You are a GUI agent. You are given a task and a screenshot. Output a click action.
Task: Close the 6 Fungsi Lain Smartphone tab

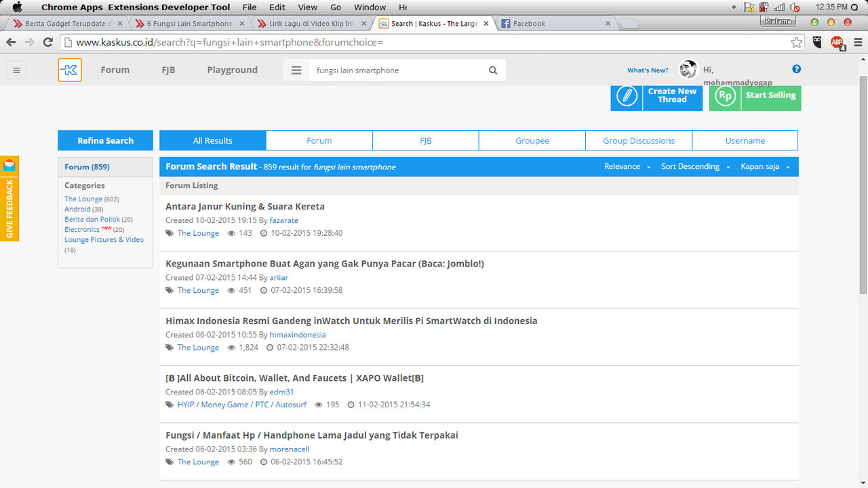pyautogui.click(x=242, y=23)
